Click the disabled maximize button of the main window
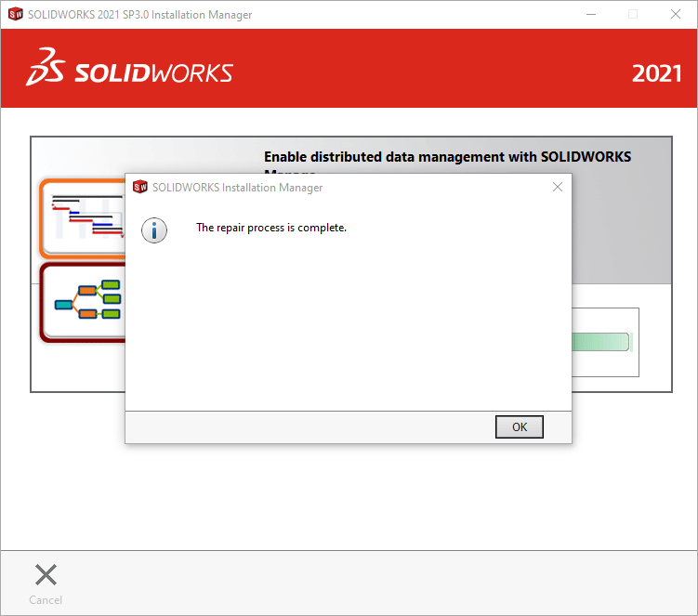698x616 pixels. tap(633, 14)
